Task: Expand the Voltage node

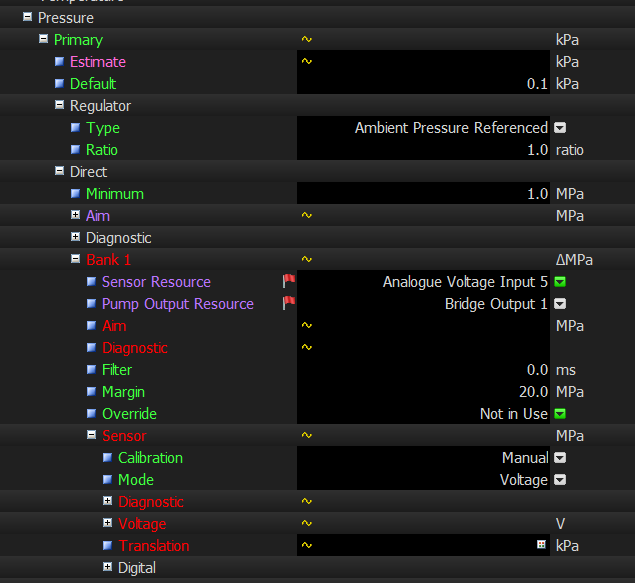Action: (107, 523)
